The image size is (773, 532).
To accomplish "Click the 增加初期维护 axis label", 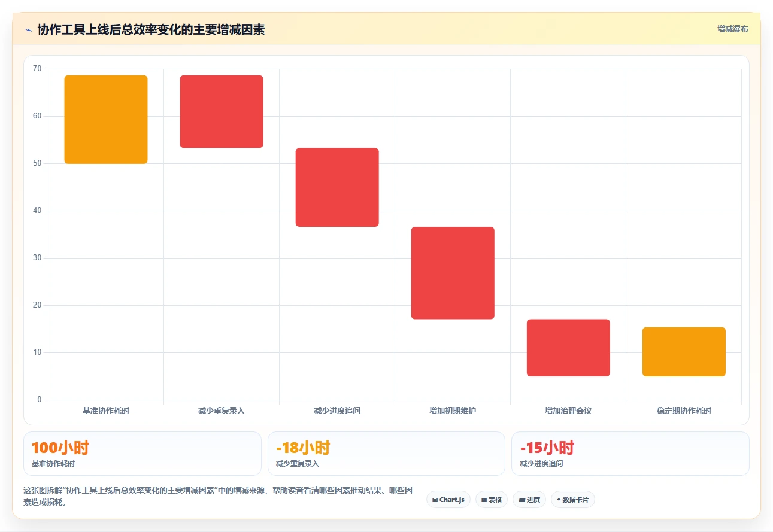I will (x=453, y=411).
